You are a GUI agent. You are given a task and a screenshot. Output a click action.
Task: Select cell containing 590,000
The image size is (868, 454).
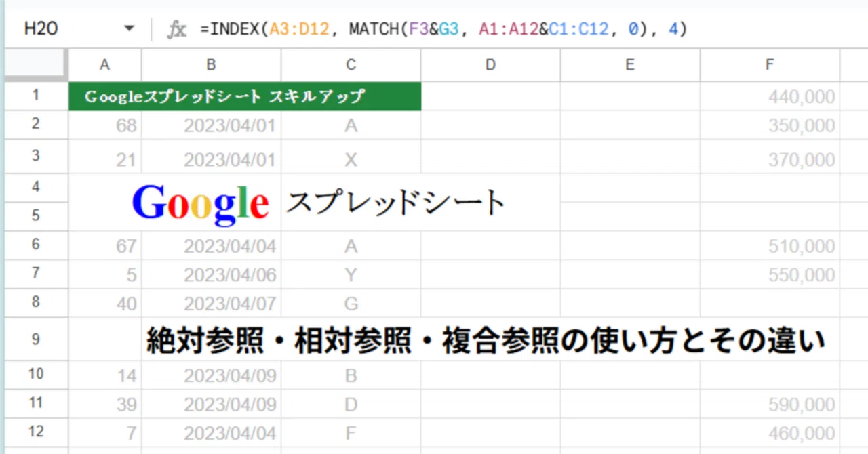tap(770, 405)
